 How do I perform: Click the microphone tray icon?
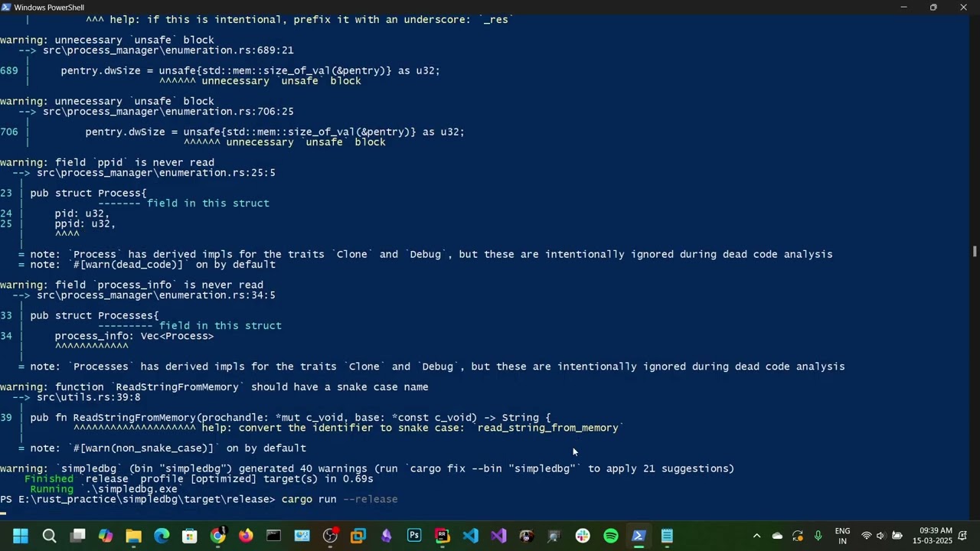(818, 536)
